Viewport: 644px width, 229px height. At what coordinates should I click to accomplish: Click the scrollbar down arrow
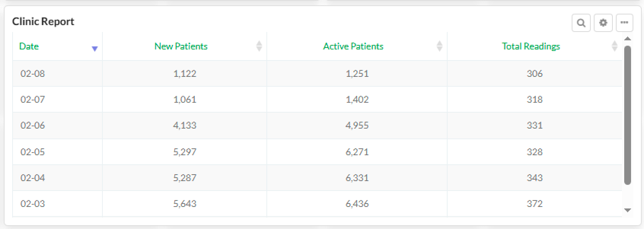628,210
